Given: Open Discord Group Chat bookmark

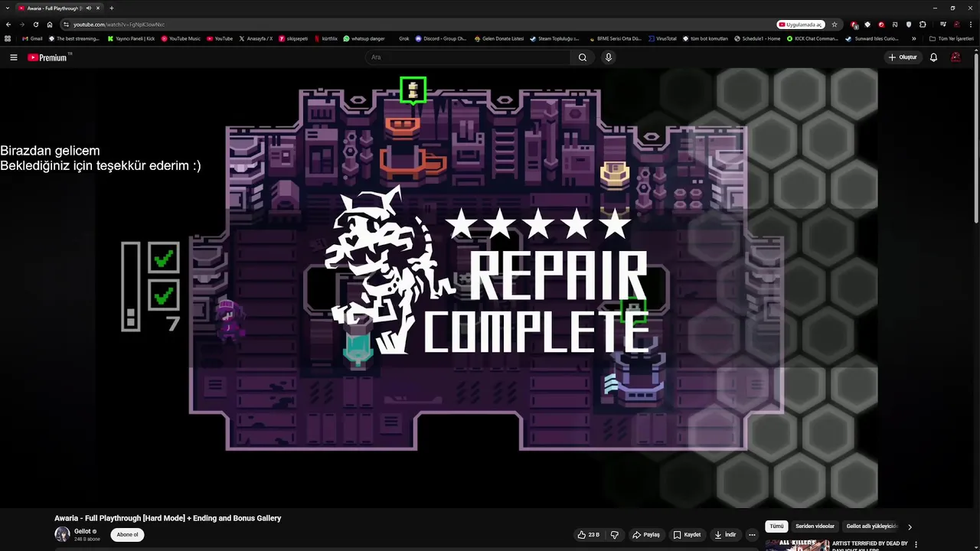Looking at the screenshot, I should 441,38.
